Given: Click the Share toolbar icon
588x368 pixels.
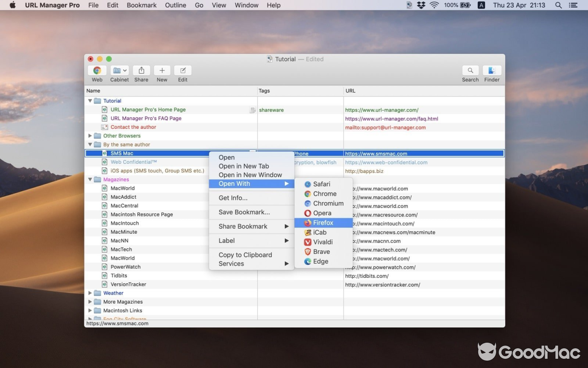Looking at the screenshot, I should (141, 71).
